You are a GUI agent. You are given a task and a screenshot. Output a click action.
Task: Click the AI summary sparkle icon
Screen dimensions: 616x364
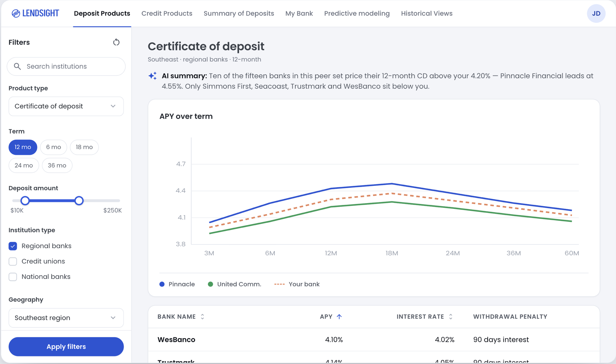152,76
